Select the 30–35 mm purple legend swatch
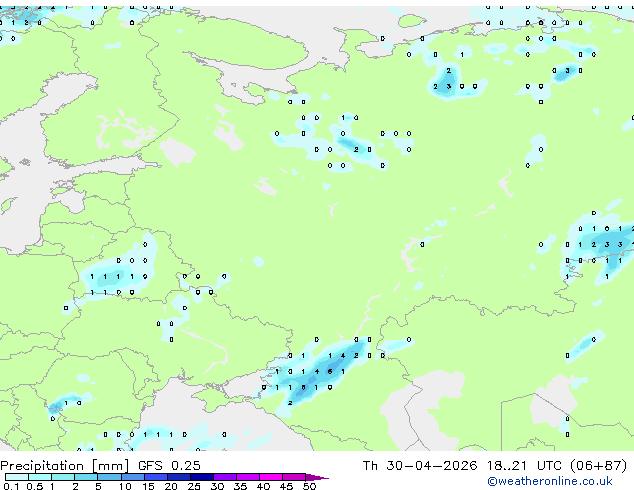 pos(225,477)
